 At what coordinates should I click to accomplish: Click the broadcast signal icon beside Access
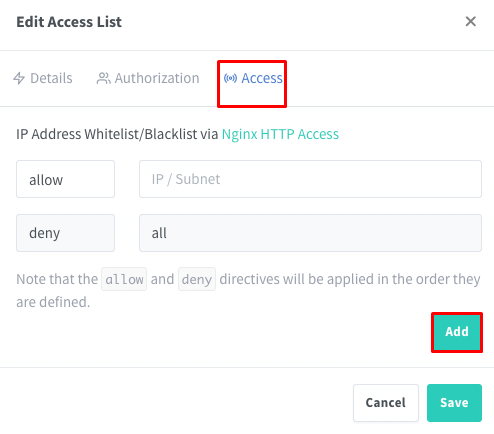pos(230,78)
